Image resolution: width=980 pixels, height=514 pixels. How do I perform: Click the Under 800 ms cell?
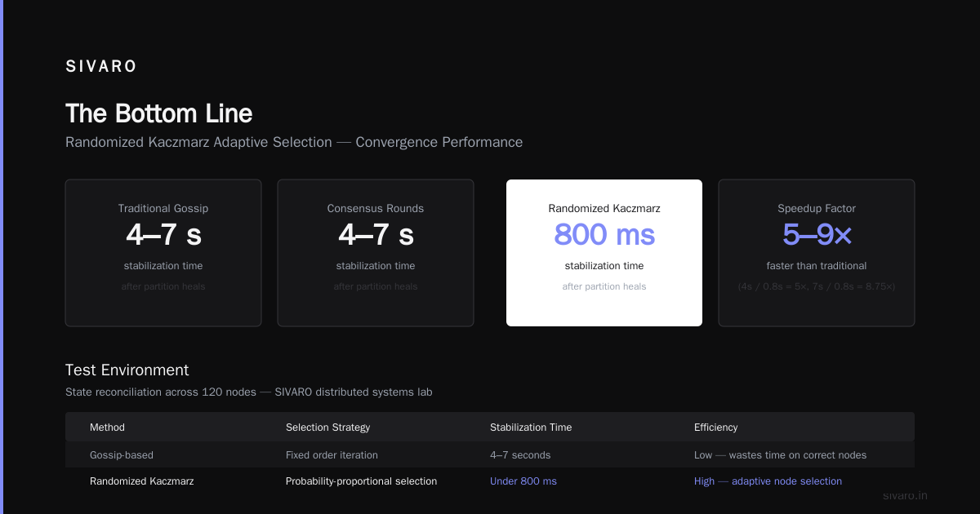pos(523,481)
